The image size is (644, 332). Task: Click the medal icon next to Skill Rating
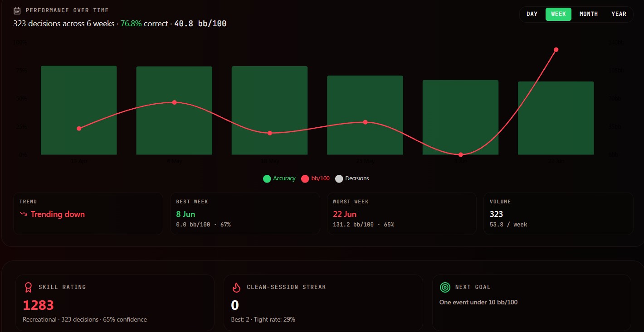coord(29,287)
